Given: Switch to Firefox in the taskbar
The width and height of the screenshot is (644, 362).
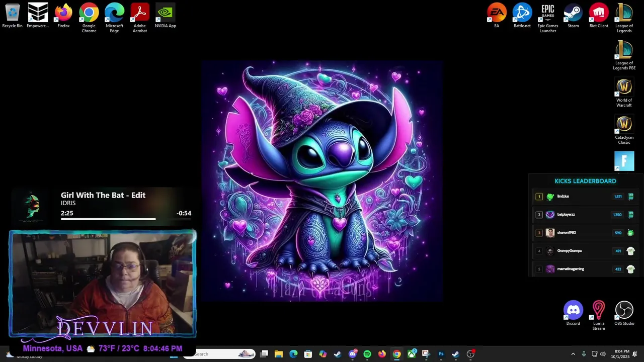Looking at the screenshot, I should tap(382, 354).
